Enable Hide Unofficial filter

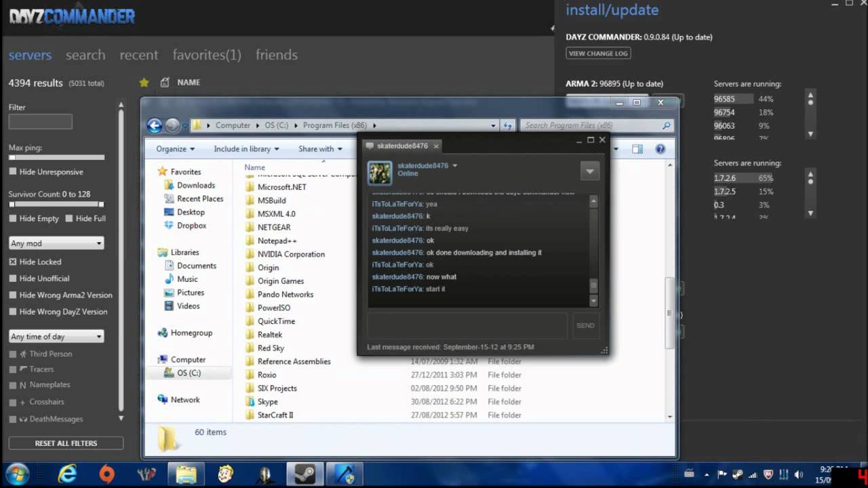(13, 279)
